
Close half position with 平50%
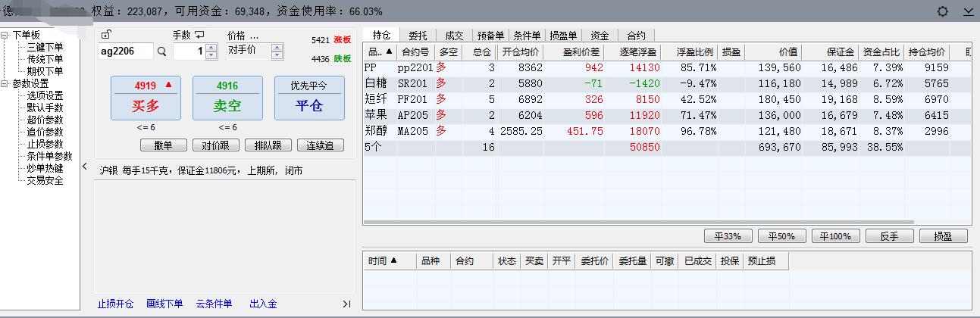(781, 236)
